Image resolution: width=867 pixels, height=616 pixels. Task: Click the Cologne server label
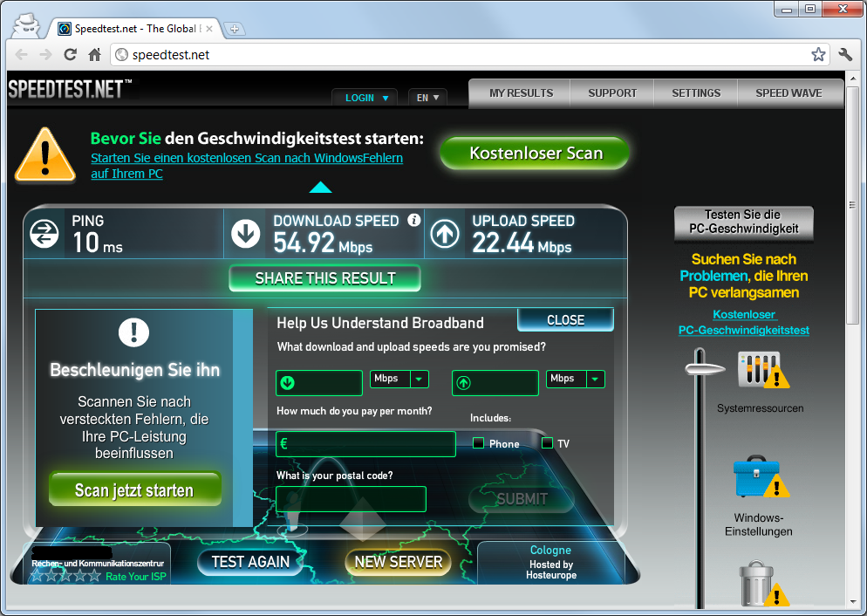[550, 551]
